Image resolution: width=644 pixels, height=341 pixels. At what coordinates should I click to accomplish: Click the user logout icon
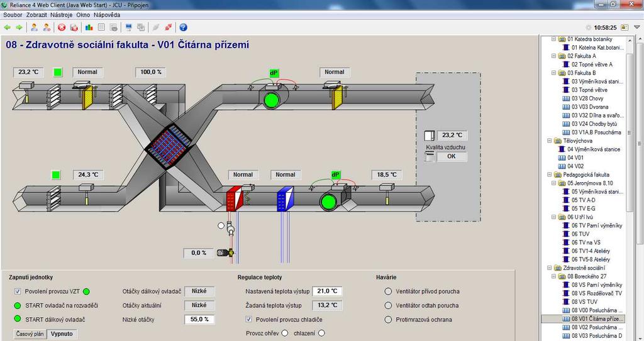coord(47,28)
